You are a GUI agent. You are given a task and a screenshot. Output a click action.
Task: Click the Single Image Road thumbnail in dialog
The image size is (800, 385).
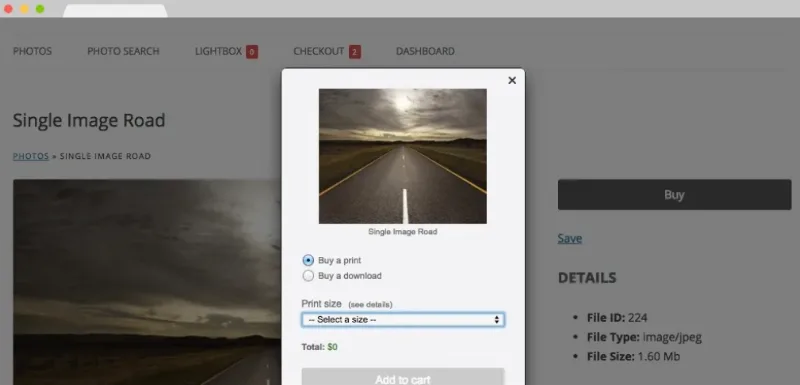click(x=403, y=156)
